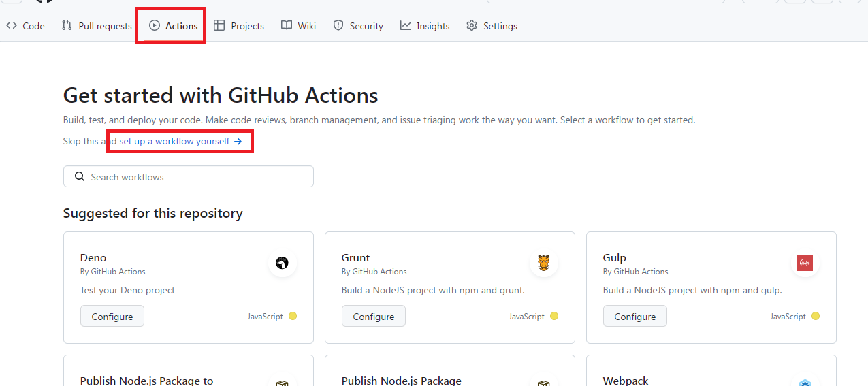Click the Grunt card title
Screen dimensions: 868x386
click(355, 258)
